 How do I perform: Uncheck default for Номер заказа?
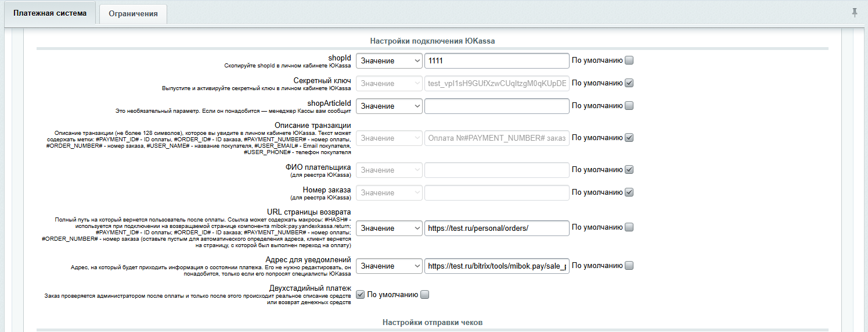pos(629,192)
